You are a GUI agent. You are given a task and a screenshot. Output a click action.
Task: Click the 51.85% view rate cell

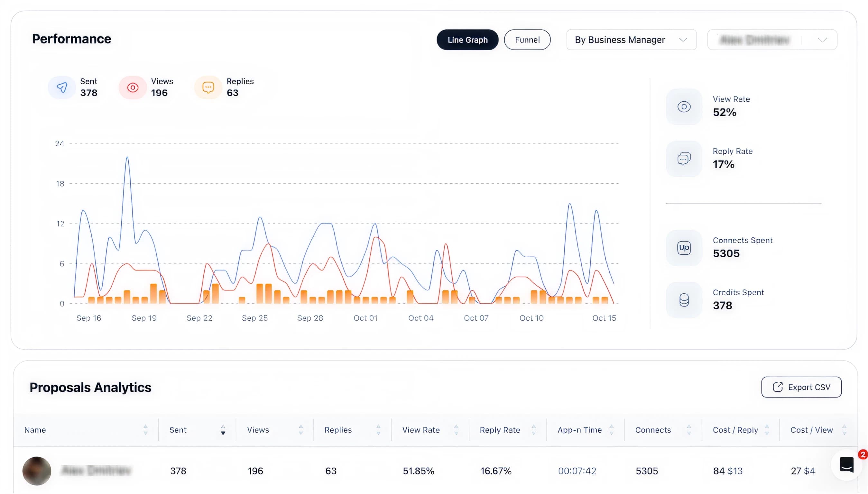[418, 471]
